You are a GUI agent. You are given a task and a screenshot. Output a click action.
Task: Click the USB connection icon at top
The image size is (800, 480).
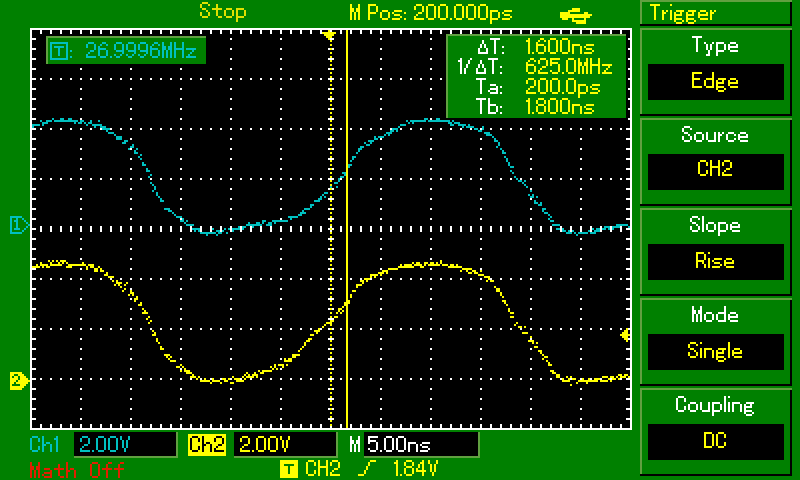pyautogui.click(x=576, y=14)
